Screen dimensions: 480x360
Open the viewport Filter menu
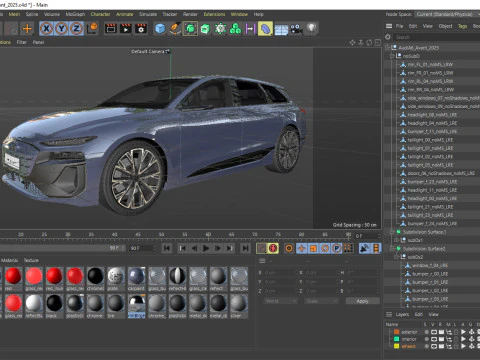(x=22, y=42)
